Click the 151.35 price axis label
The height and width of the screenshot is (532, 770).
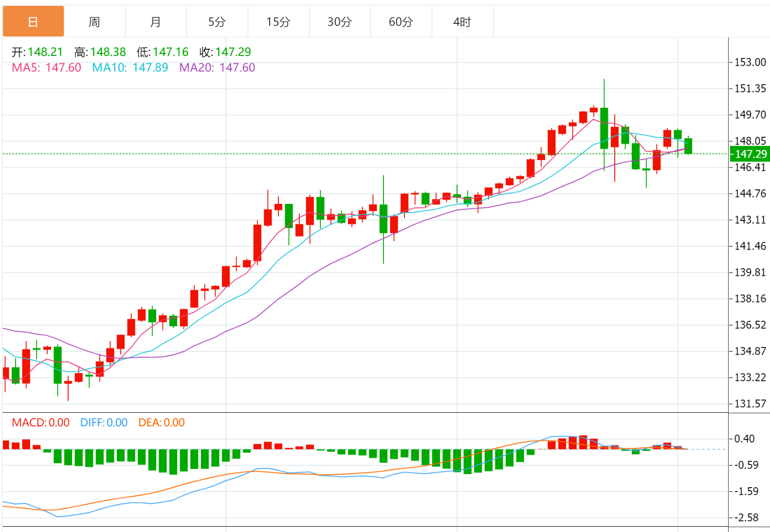click(750, 89)
